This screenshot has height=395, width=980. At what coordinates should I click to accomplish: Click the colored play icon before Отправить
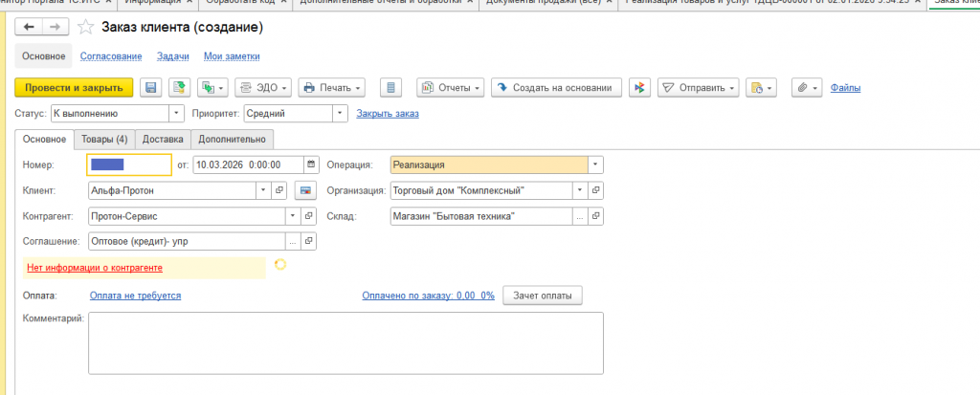click(640, 88)
